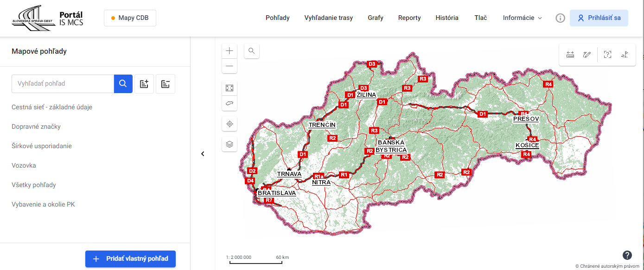This screenshot has width=644, height=270.
Task: Open the Informácie dropdown menu
Action: tap(522, 18)
